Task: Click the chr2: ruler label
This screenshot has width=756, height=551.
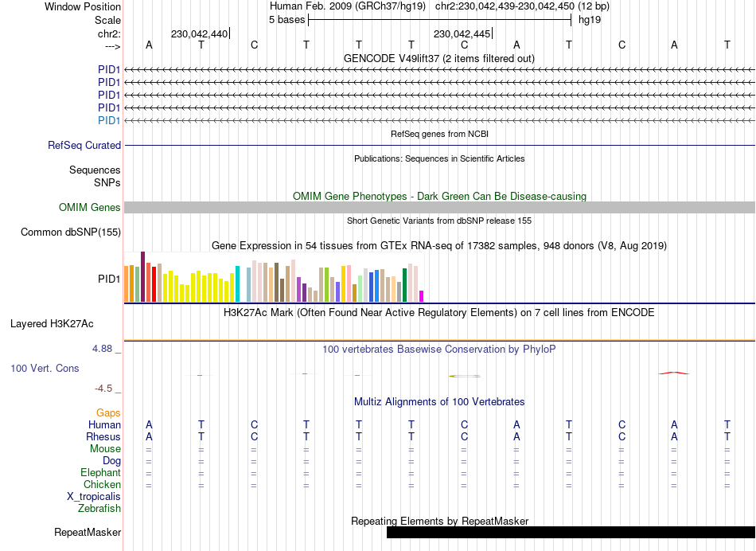Action: (109, 33)
